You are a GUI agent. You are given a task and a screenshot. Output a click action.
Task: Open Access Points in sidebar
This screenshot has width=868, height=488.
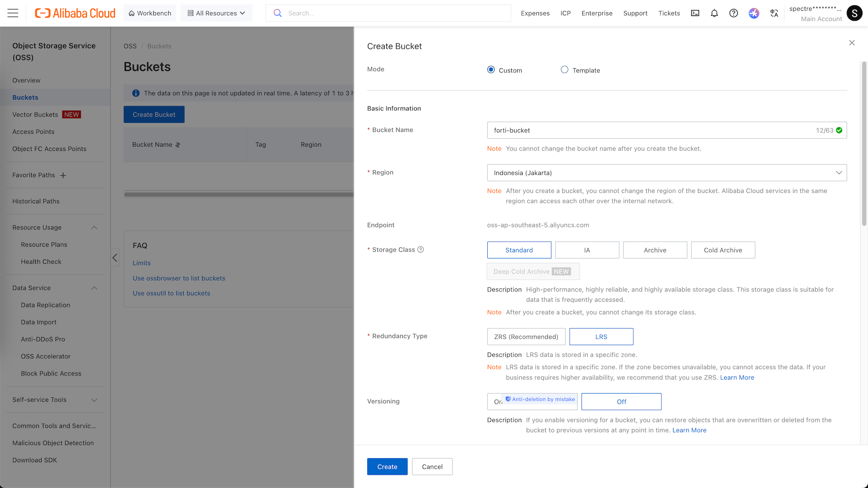pyautogui.click(x=33, y=131)
